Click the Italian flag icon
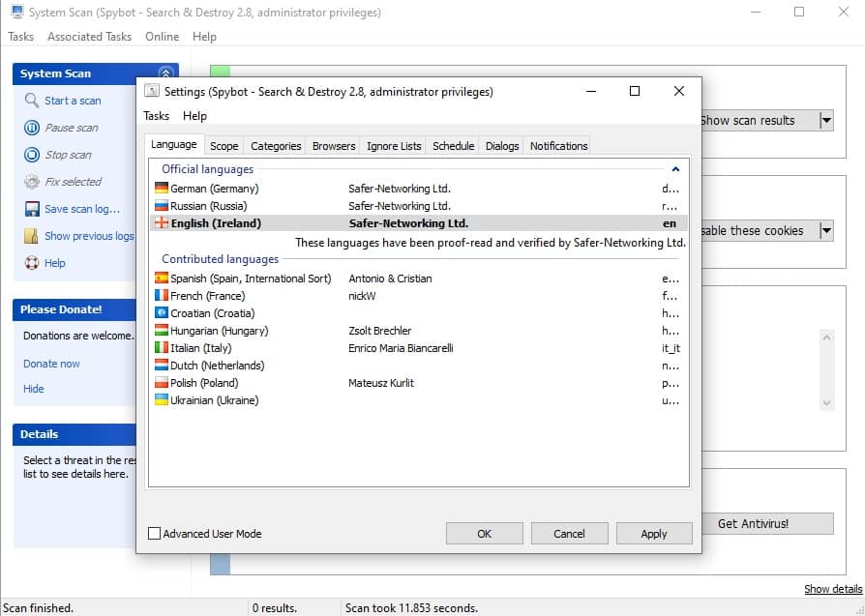This screenshot has height=616, width=865. tap(161, 347)
